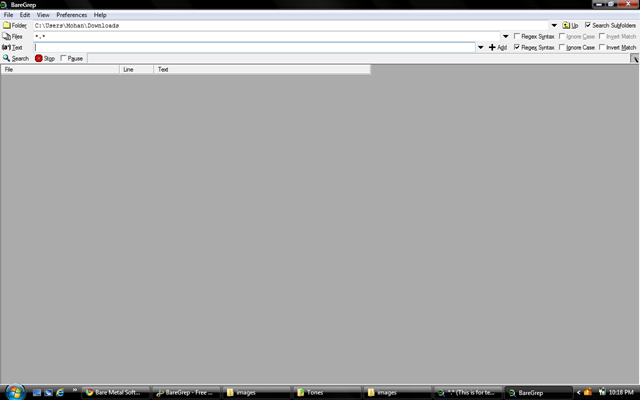Click BareGrep taskbar button

click(x=539, y=393)
